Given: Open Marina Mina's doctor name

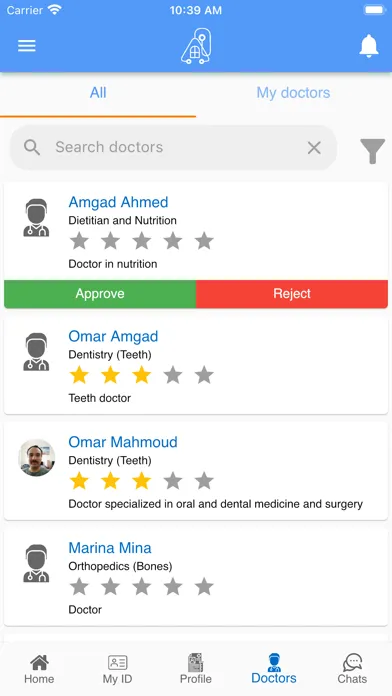Looking at the screenshot, I should [110, 548].
